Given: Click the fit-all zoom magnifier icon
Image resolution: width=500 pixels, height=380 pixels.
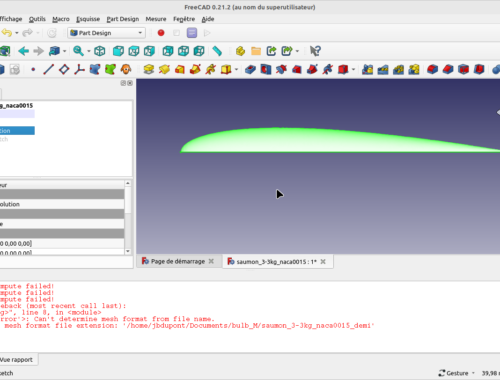Looking at the screenshot, I should pyautogui.click(x=78, y=51).
